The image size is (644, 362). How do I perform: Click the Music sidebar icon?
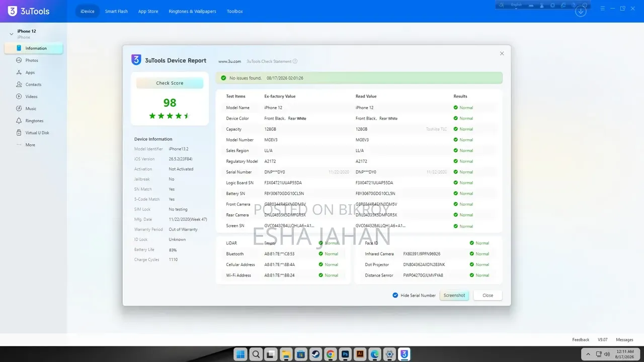coord(19,109)
